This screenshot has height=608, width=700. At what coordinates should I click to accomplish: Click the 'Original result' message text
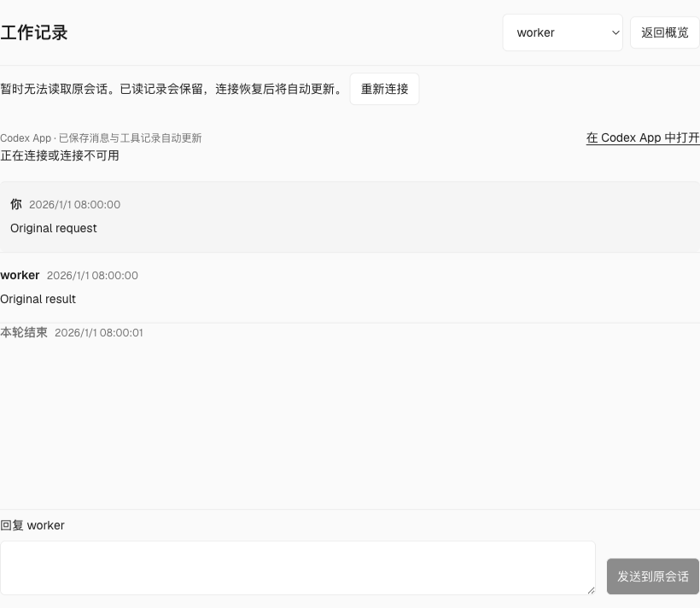38,299
